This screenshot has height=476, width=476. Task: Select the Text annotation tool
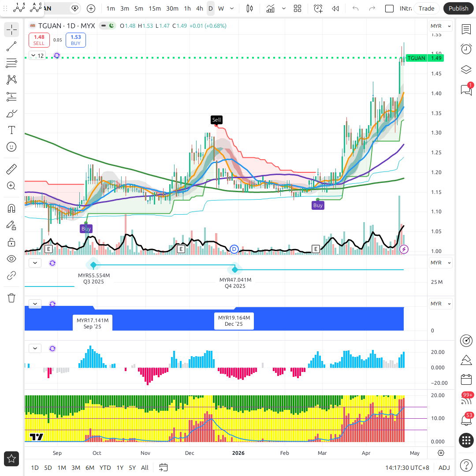pyautogui.click(x=11, y=130)
